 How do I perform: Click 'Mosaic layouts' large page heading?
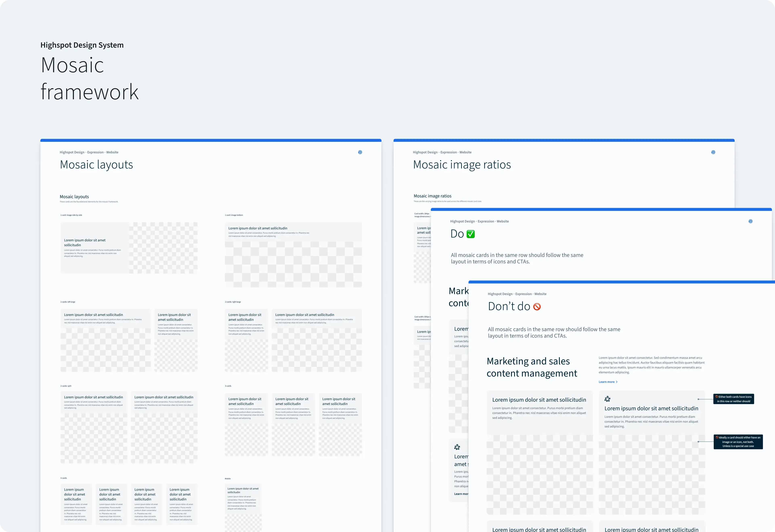coord(96,165)
